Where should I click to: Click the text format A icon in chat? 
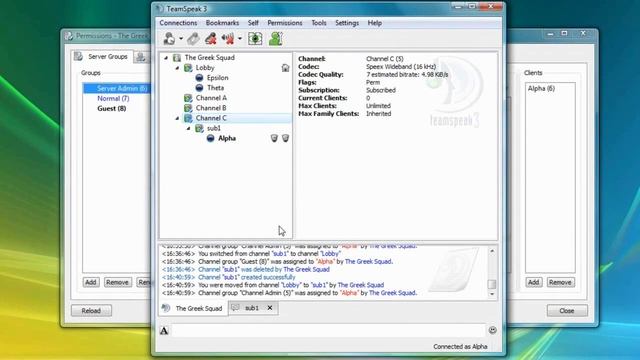(x=164, y=331)
